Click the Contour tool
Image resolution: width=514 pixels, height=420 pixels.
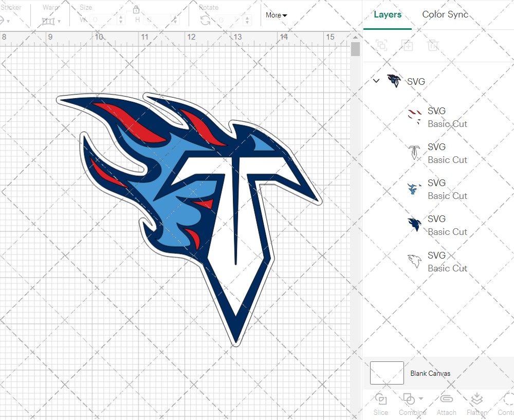(506, 404)
